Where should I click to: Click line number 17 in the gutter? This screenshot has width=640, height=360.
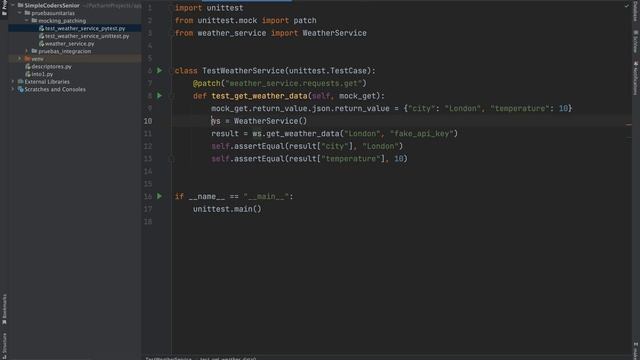click(x=148, y=209)
